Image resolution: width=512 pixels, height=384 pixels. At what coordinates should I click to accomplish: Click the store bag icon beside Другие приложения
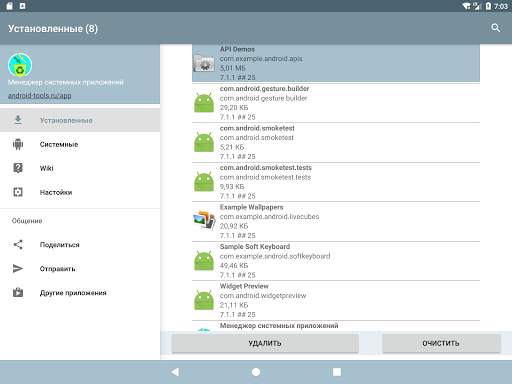pyautogui.click(x=18, y=292)
